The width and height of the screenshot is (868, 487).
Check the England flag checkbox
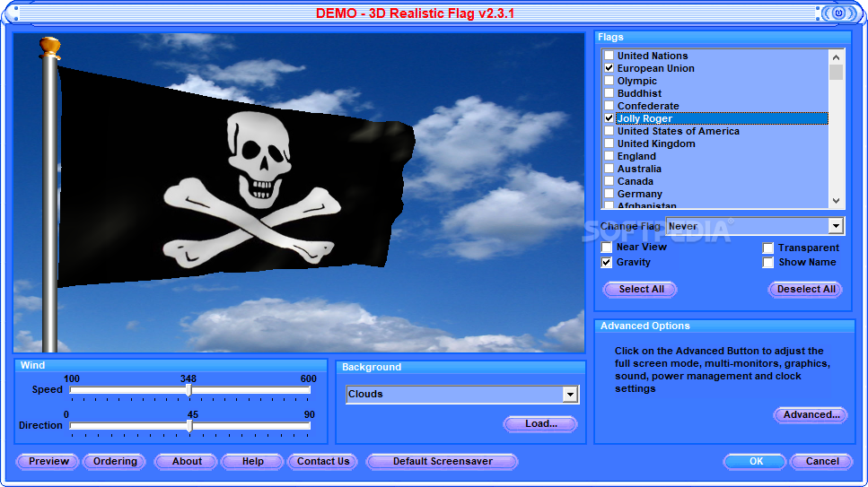609,156
